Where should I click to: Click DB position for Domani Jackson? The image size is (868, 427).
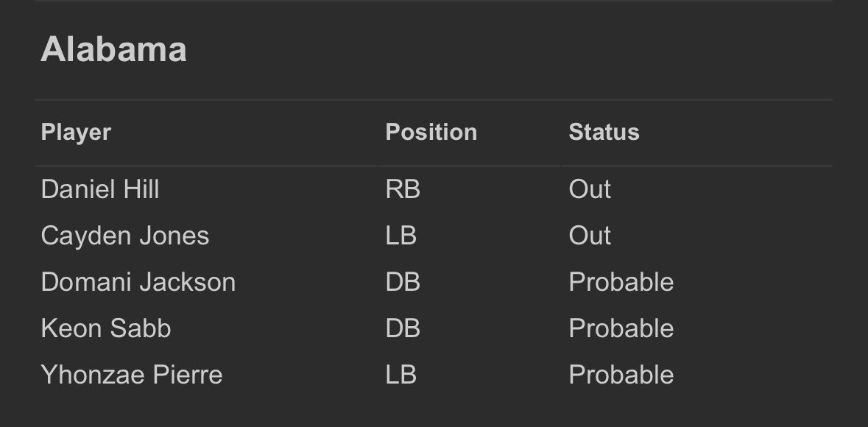(403, 283)
